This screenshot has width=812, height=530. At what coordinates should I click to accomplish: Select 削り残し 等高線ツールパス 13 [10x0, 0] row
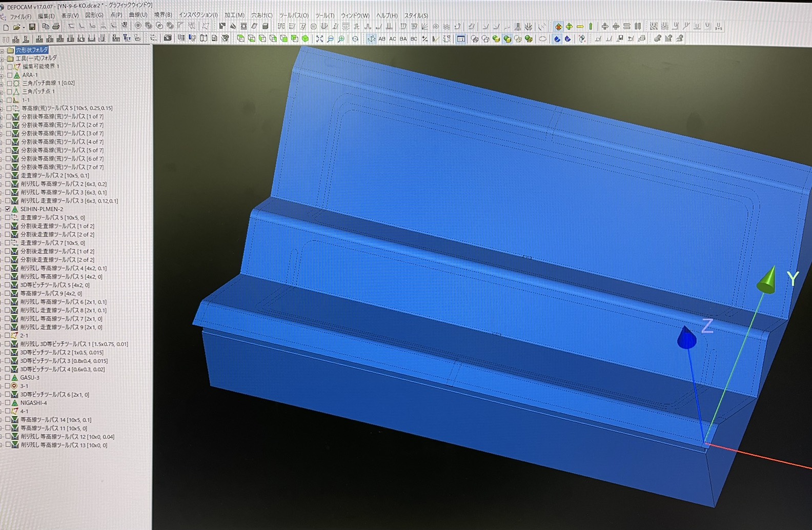pos(64,445)
